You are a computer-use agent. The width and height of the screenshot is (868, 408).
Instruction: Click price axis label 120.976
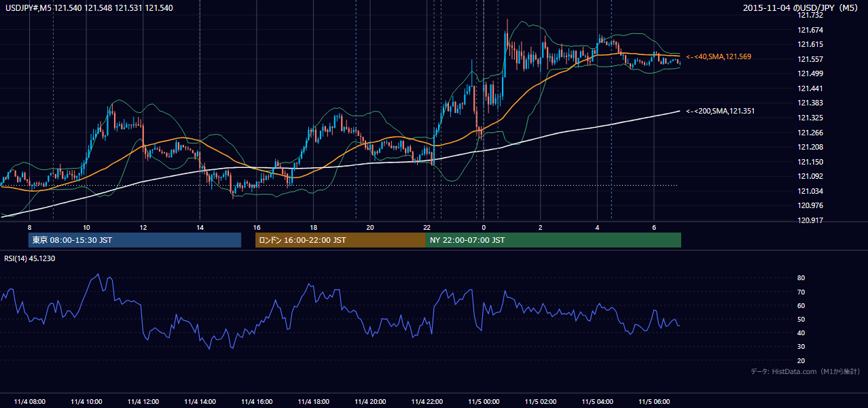click(810, 205)
